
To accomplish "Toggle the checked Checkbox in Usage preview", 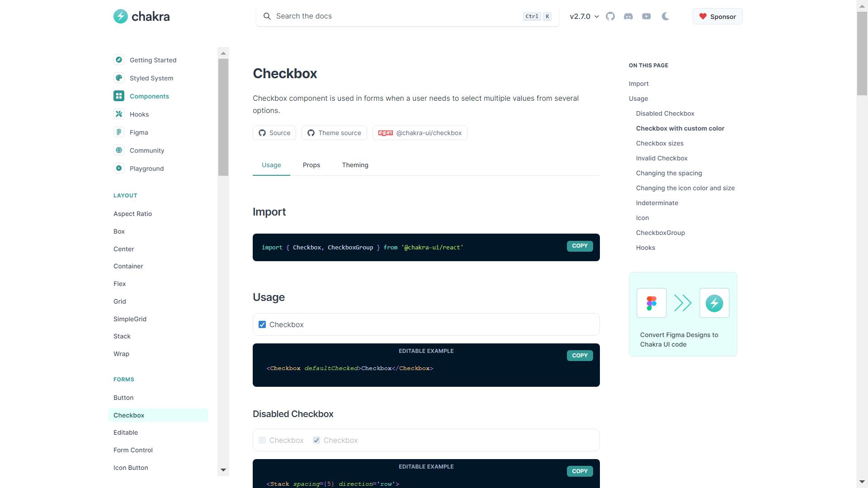I will 262,324.
